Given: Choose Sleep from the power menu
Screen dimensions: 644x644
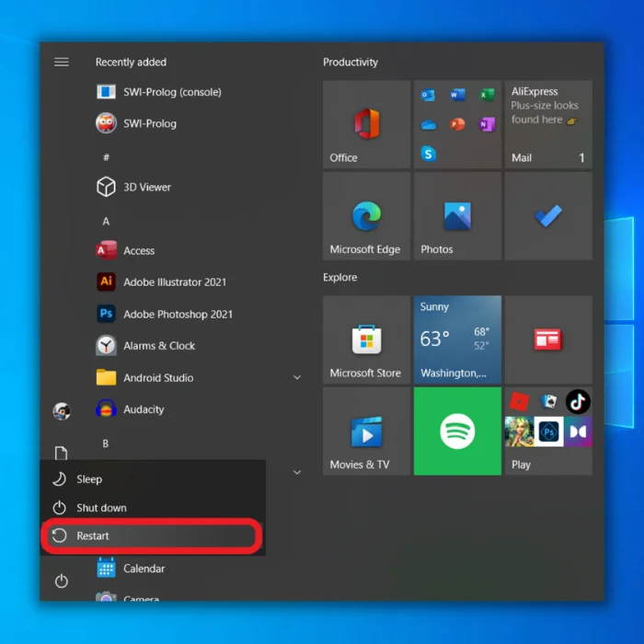Looking at the screenshot, I should [x=89, y=479].
